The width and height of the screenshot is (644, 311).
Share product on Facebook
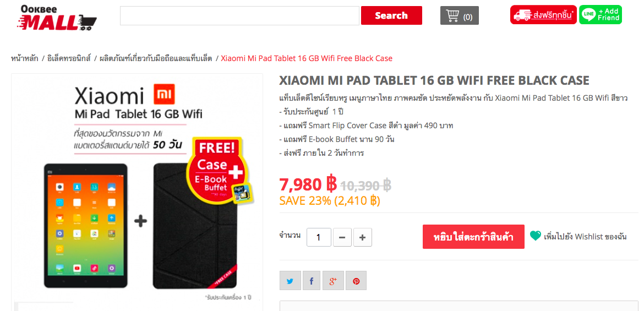coord(312,281)
